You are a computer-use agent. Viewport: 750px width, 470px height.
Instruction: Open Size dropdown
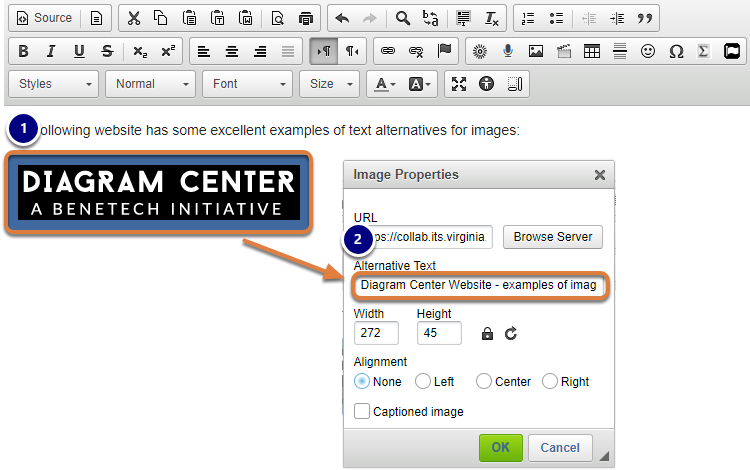point(330,84)
